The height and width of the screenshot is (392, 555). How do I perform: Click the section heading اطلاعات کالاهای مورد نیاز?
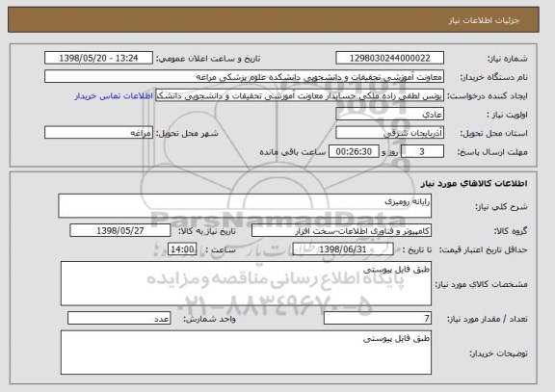tap(474, 183)
